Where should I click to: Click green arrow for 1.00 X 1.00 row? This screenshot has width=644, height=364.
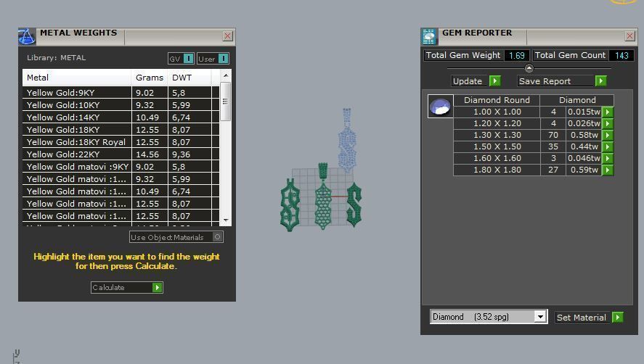[x=608, y=112]
